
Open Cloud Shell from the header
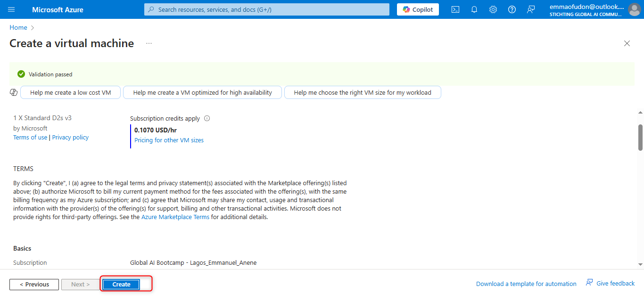click(455, 9)
